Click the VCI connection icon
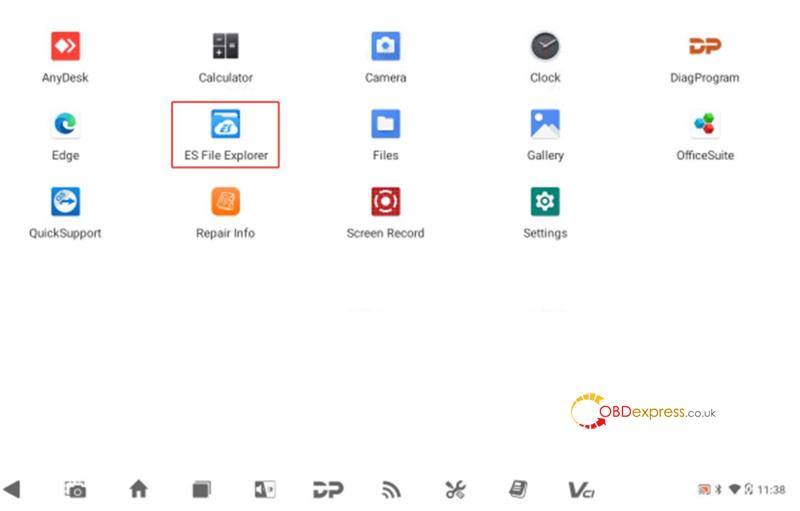This screenshot has height=511, width=800. coord(582,490)
